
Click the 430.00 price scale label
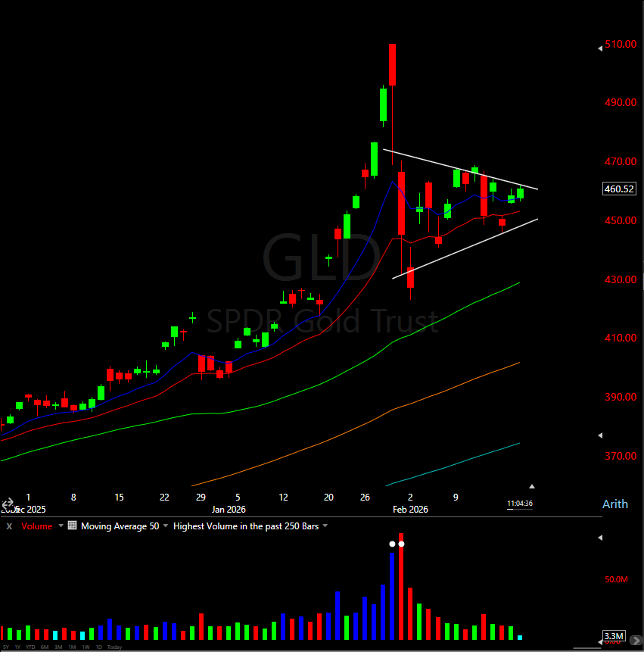(x=621, y=279)
